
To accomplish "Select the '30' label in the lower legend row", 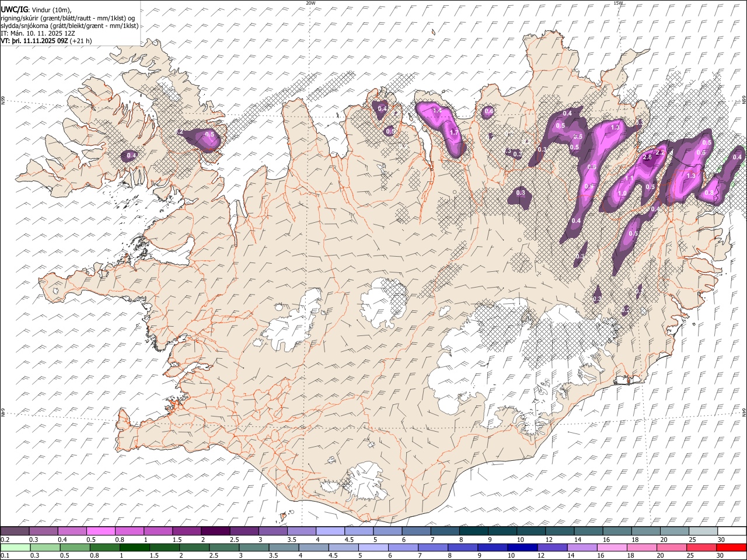I will click(x=721, y=555).
